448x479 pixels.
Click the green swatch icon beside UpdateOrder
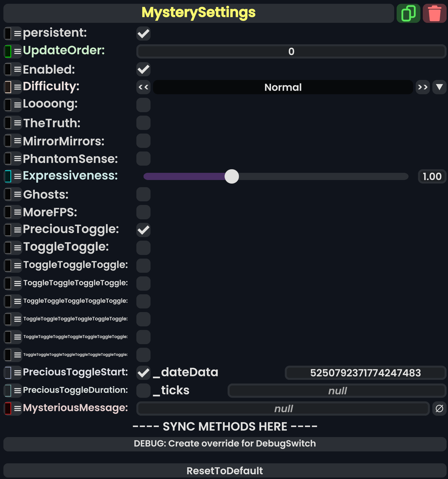[x=8, y=51]
